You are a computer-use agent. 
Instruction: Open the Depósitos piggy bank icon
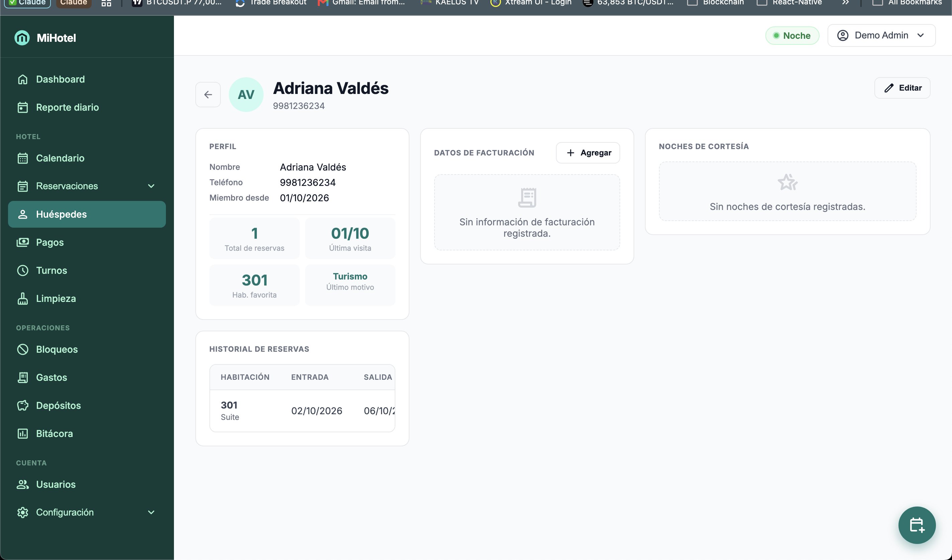coord(23,405)
